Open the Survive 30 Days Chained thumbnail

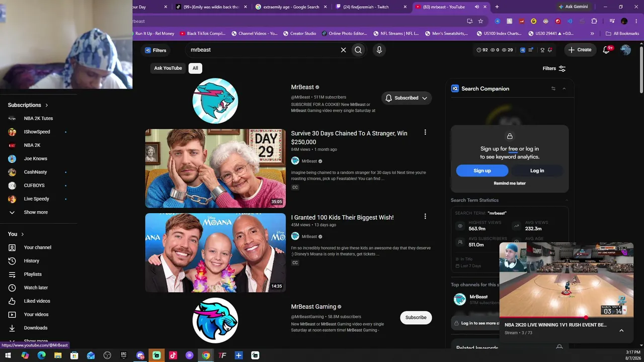215,168
